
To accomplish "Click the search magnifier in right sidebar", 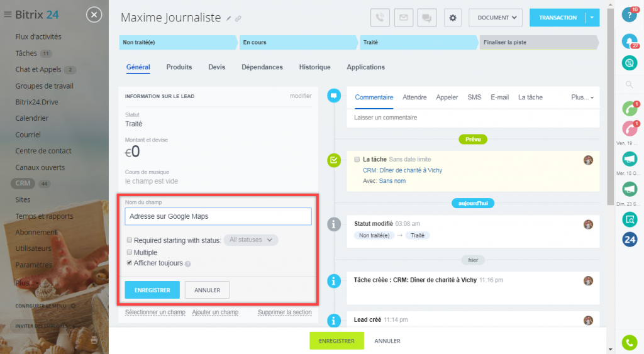I will click(629, 85).
